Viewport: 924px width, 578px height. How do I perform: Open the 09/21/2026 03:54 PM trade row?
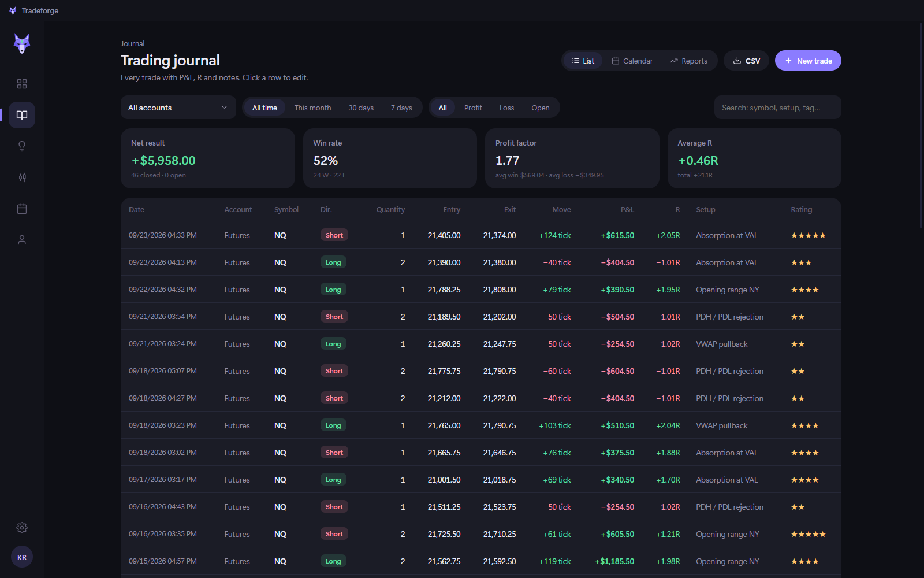point(481,317)
